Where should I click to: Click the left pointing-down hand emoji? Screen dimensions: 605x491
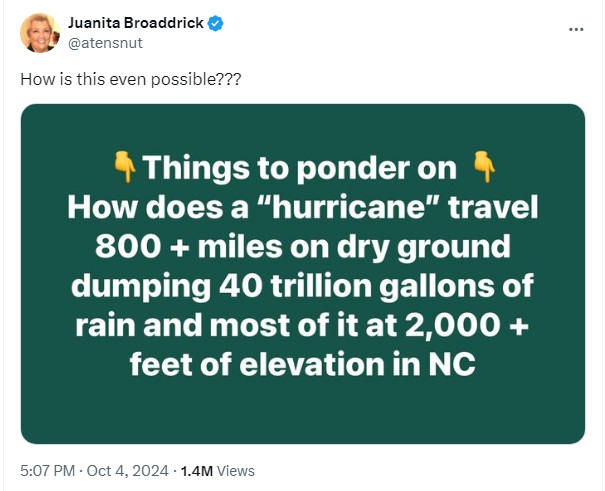click(x=125, y=167)
